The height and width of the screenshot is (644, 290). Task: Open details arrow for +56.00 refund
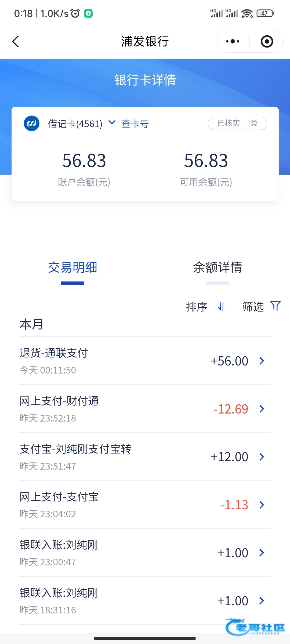click(x=262, y=361)
